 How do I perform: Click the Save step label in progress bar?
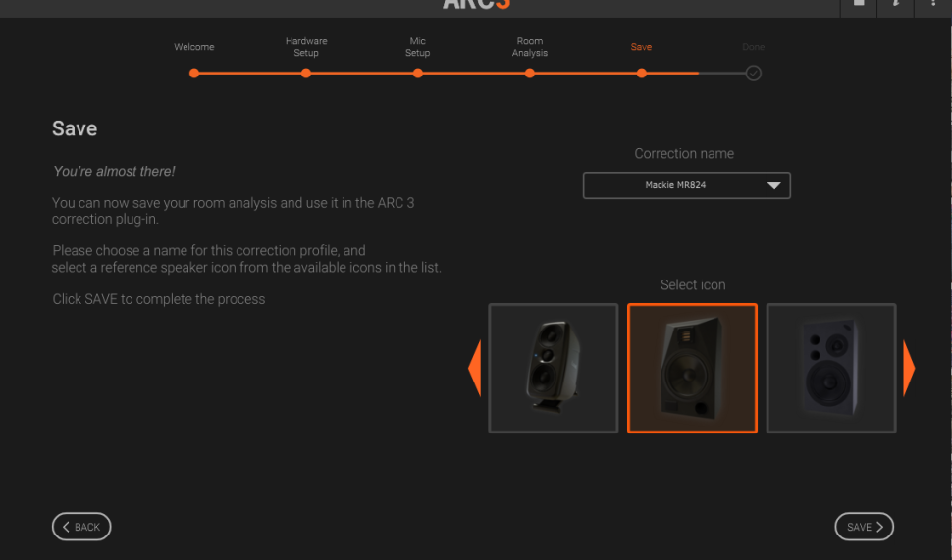[641, 47]
